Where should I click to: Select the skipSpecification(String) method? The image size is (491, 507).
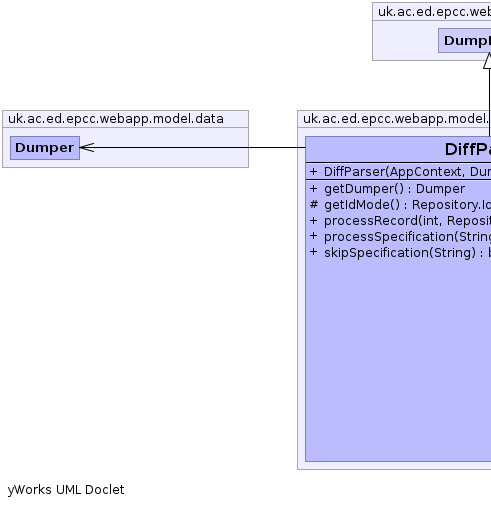[407, 253]
